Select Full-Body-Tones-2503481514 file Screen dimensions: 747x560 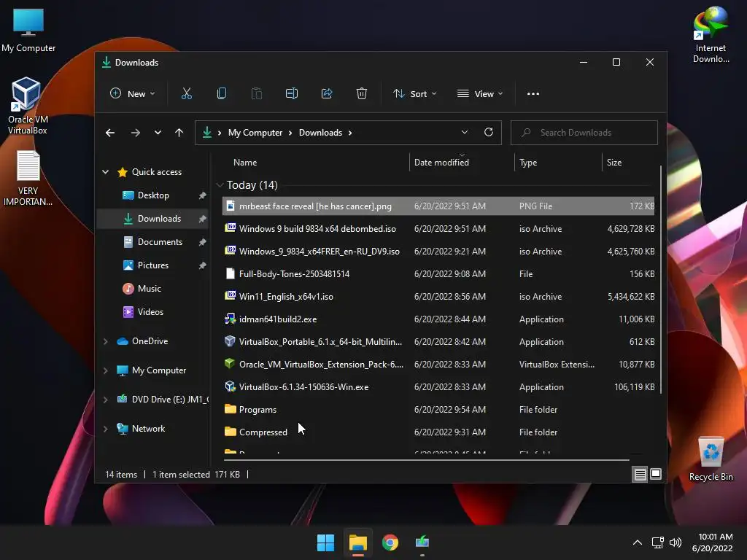coord(438,274)
